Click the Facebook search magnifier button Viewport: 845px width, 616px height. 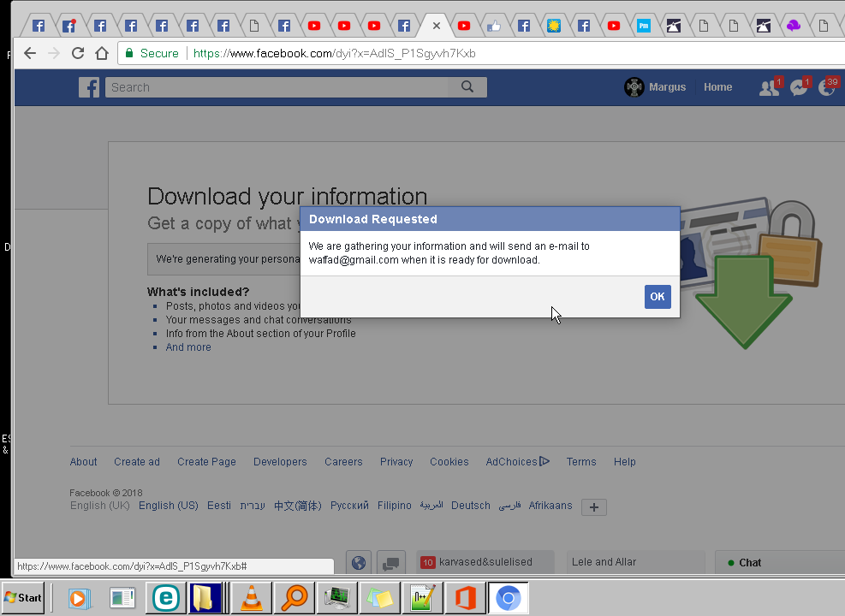(x=467, y=86)
